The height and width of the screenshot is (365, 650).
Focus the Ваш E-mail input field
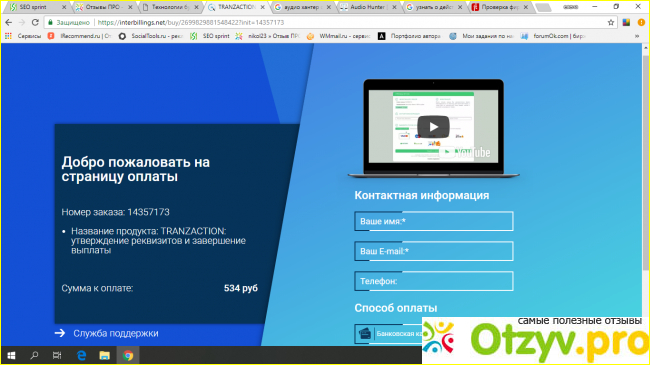coord(434,251)
